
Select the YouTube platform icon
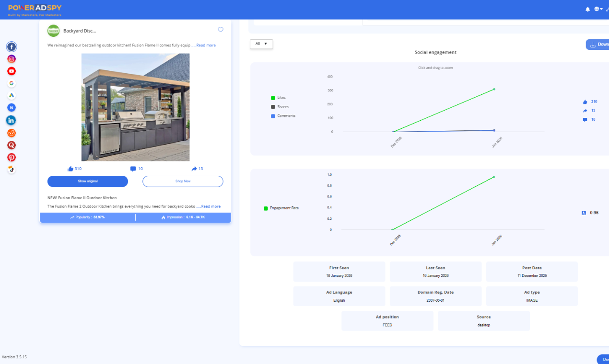tap(12, 71)
